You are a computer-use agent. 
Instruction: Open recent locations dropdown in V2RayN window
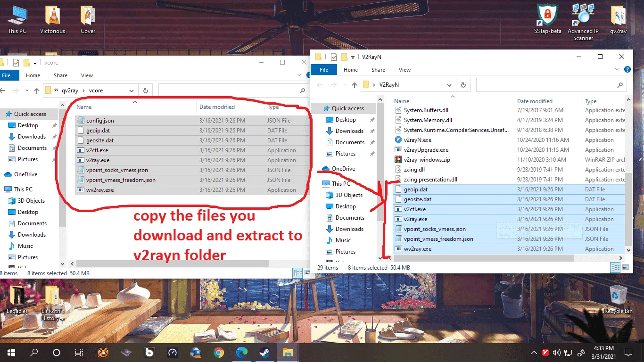click(344, 85)
